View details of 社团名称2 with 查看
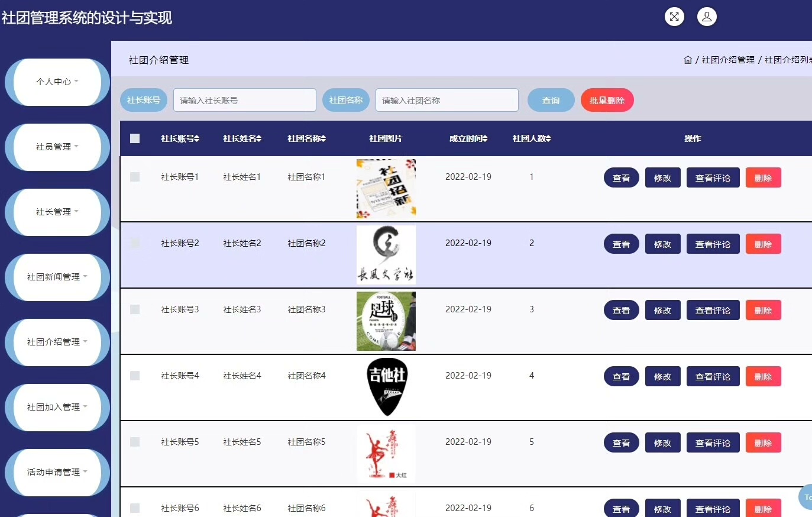The image size is (812, 517). coord(622,244)
